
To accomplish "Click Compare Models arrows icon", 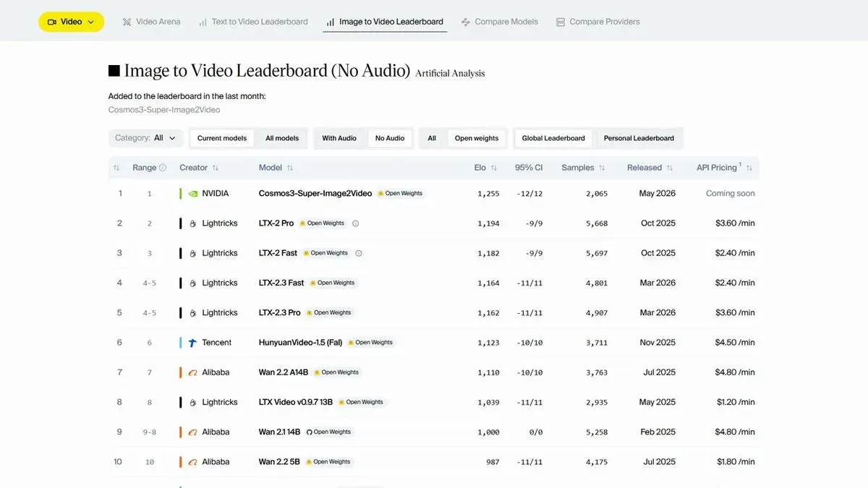I will pos(466,22).
